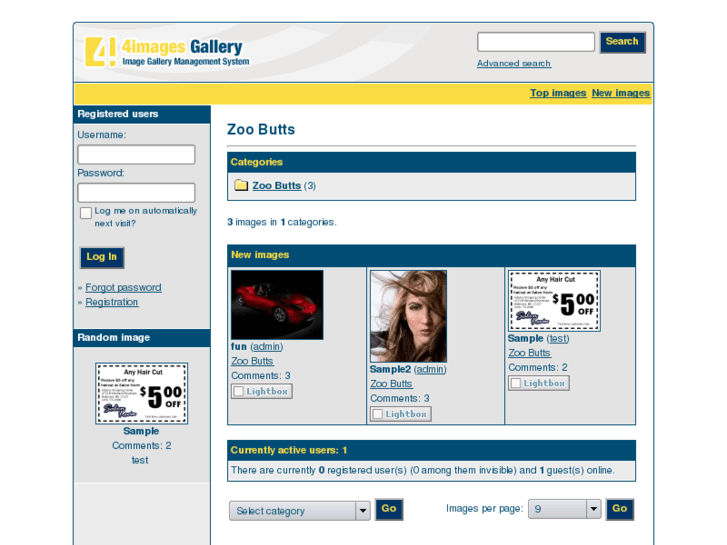The width and height of the screenshot is (727, 545).
Task: Open the Registration link
Action: click(x=112, y=302)
